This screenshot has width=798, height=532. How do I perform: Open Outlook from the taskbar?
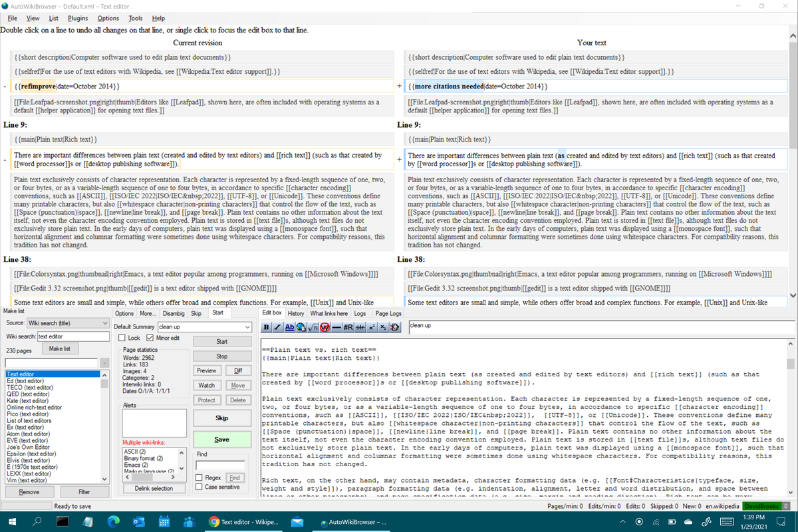138,522
